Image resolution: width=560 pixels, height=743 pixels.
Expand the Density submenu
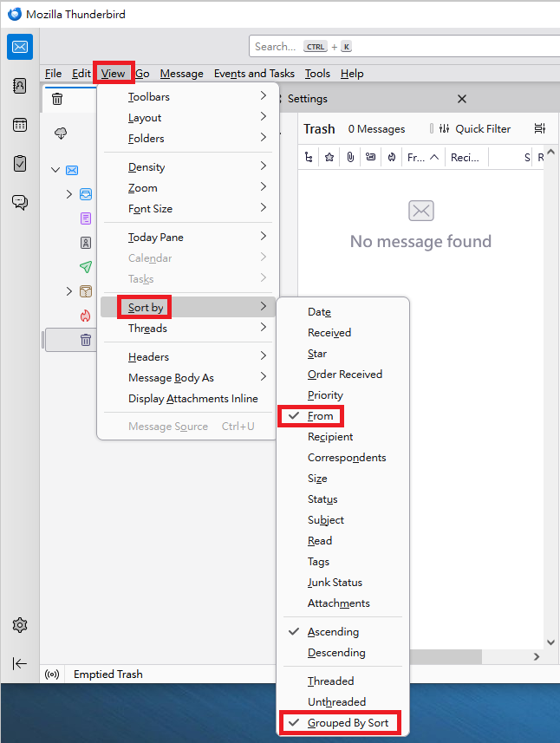[x=187, y=166]
